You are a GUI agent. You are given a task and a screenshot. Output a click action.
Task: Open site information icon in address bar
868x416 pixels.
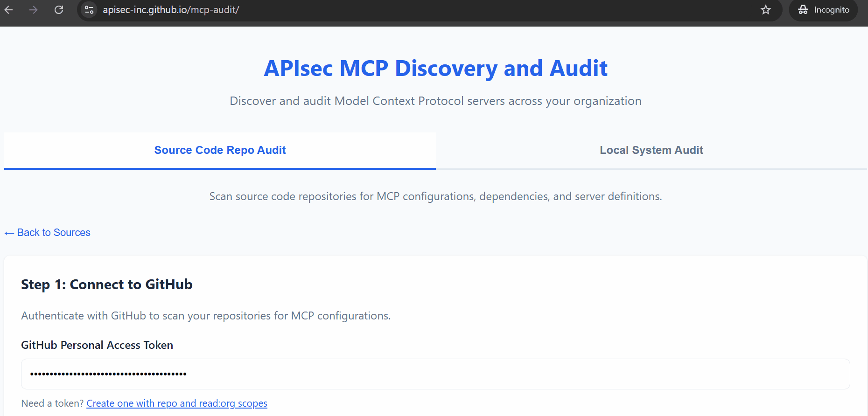coord(89,10)
